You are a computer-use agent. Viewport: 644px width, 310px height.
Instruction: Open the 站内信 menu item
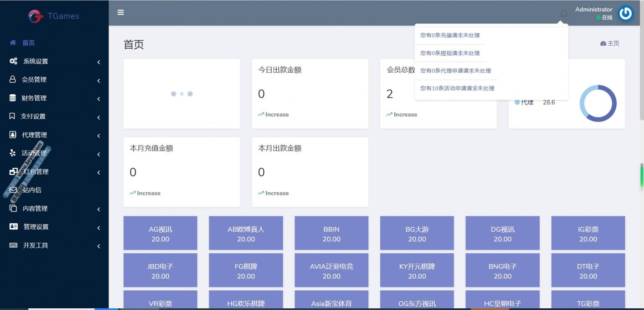[32, 190]
